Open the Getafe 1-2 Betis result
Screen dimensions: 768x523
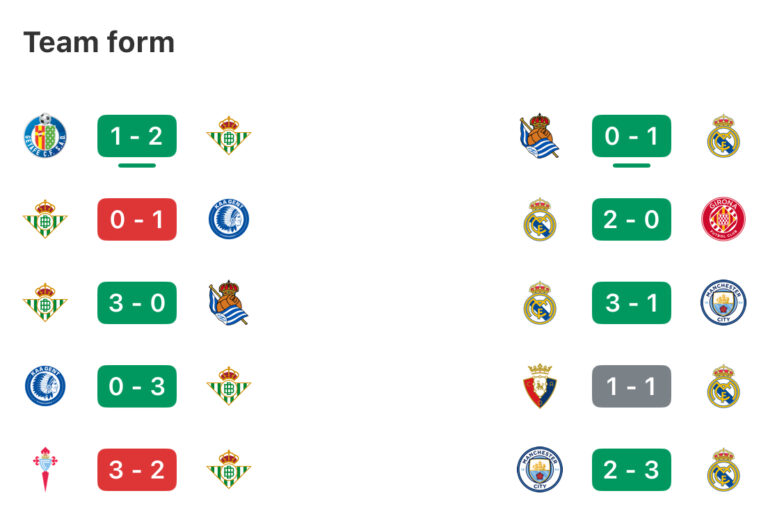point(137,136)
